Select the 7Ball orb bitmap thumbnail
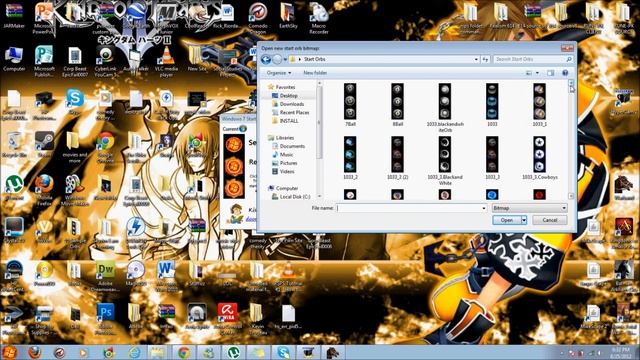The height and width of the screenshot is (360, 640). click(x=350, y=102)
